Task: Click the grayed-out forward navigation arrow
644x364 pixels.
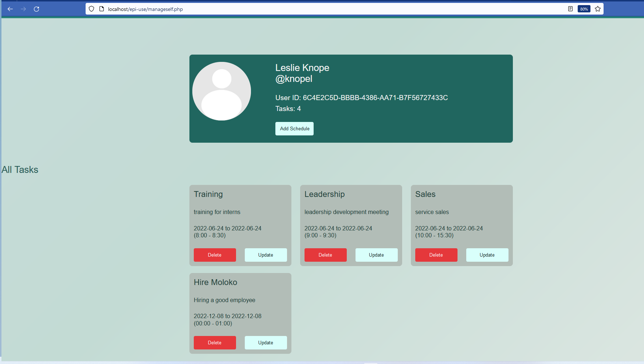Action: point(23,9)
